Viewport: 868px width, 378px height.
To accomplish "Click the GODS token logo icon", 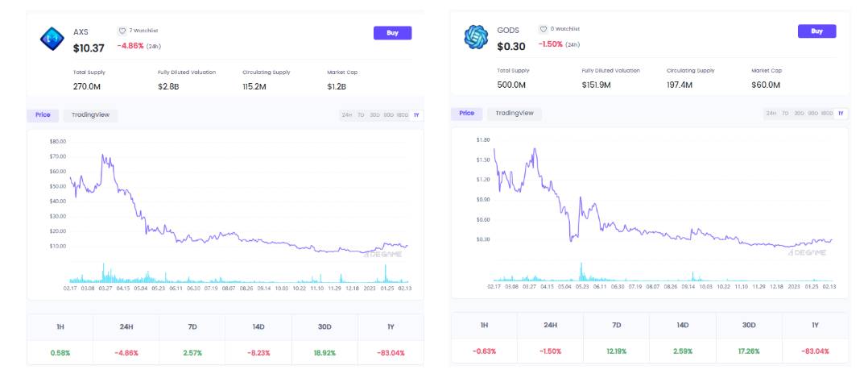I will pos(477,37).
